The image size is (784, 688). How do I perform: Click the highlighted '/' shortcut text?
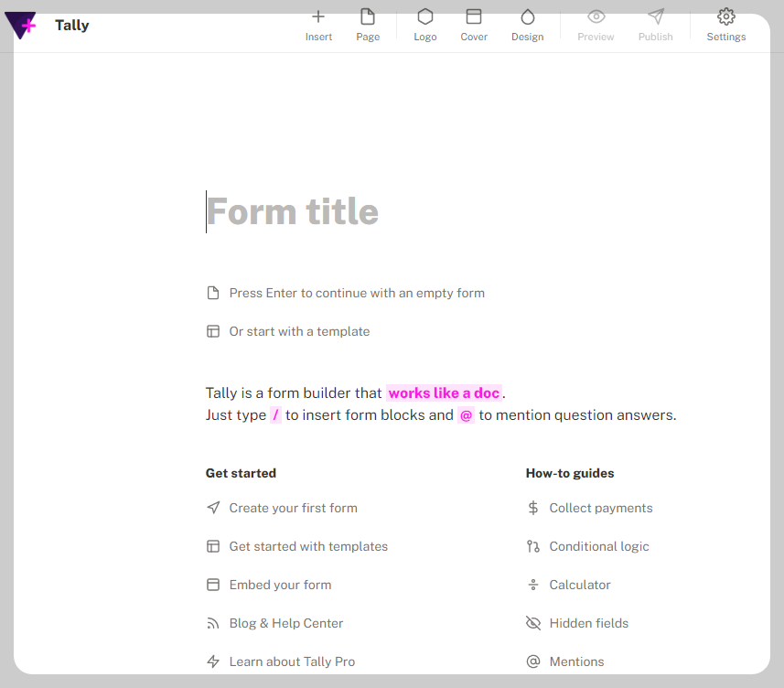click(x=275, y=415)
